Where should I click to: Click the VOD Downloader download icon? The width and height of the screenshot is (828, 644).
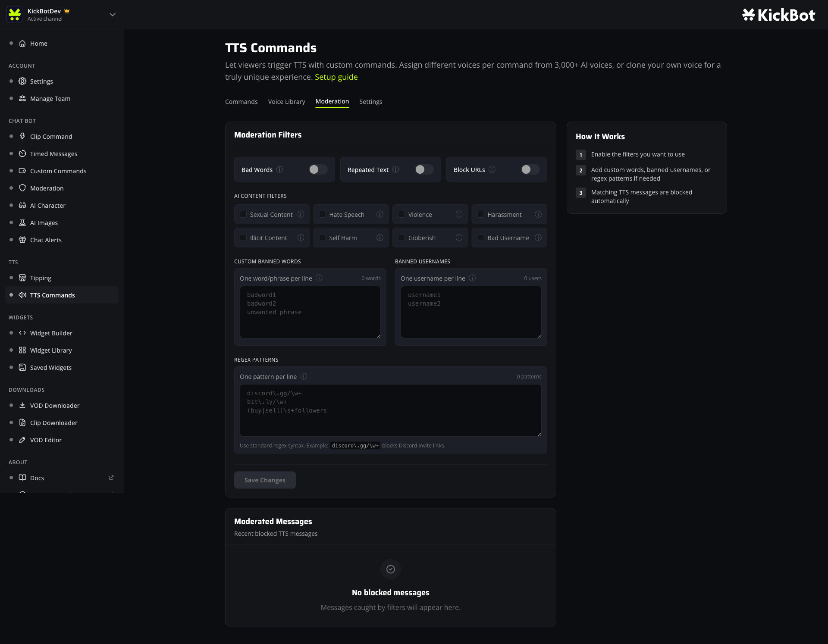point(22,406)
